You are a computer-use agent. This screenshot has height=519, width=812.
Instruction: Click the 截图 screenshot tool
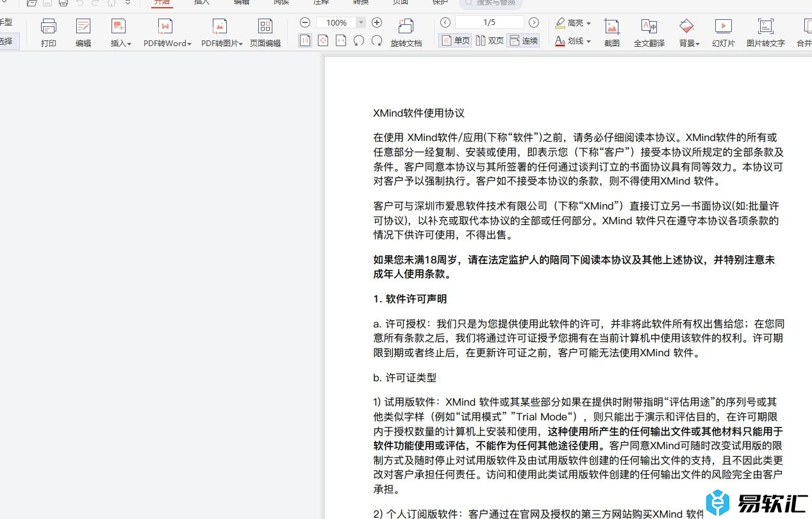612,32
